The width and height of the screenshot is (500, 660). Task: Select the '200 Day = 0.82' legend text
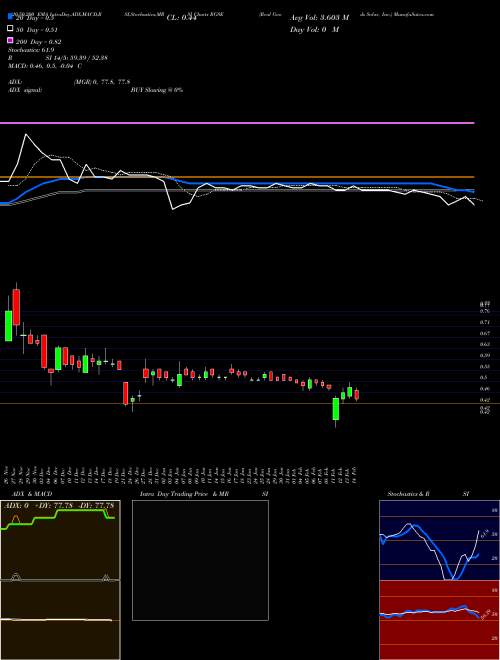(39, 42)
